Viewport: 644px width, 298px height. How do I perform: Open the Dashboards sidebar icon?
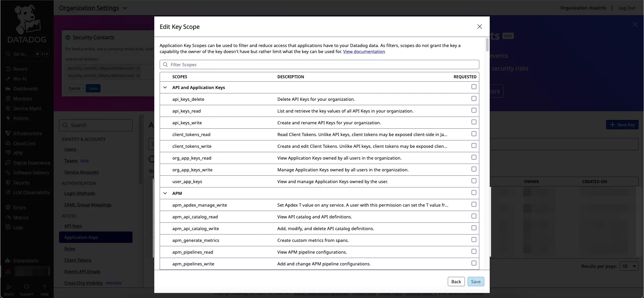click(8, 89)
